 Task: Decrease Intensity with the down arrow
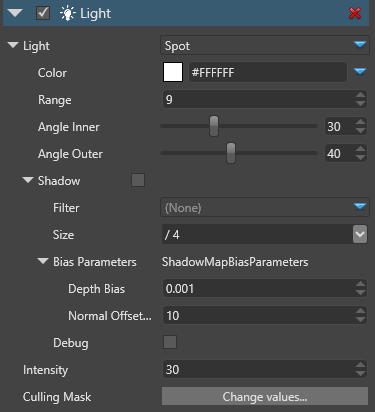point(360,374)
